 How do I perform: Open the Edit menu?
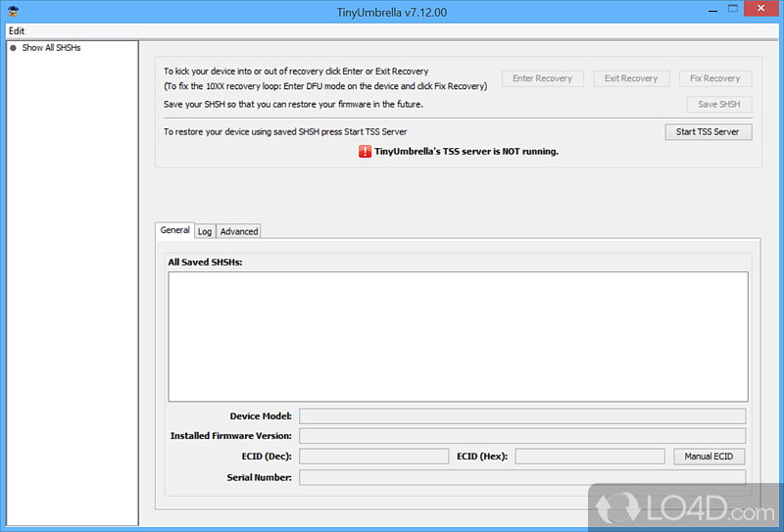pyautogui.click(x=17, y=31)
